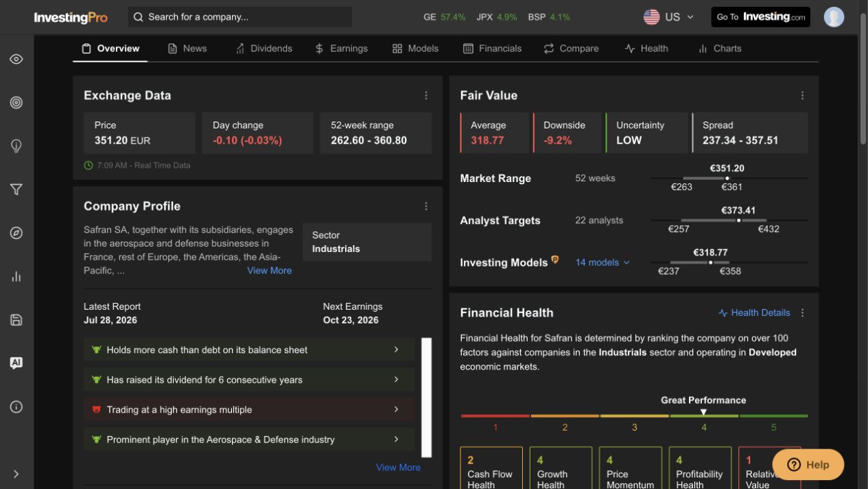Click the Next Earnings Oct 23, 2026 date
Viewport: 868px width, 489px height.
[351, 320]
